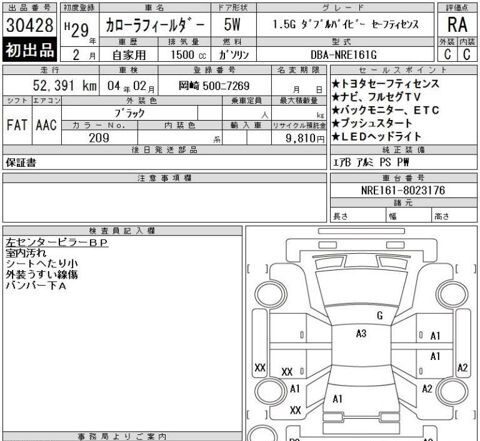Click the ガソリン fuel type
Viewport: 480px width, 441px height.
coord(234,55)
